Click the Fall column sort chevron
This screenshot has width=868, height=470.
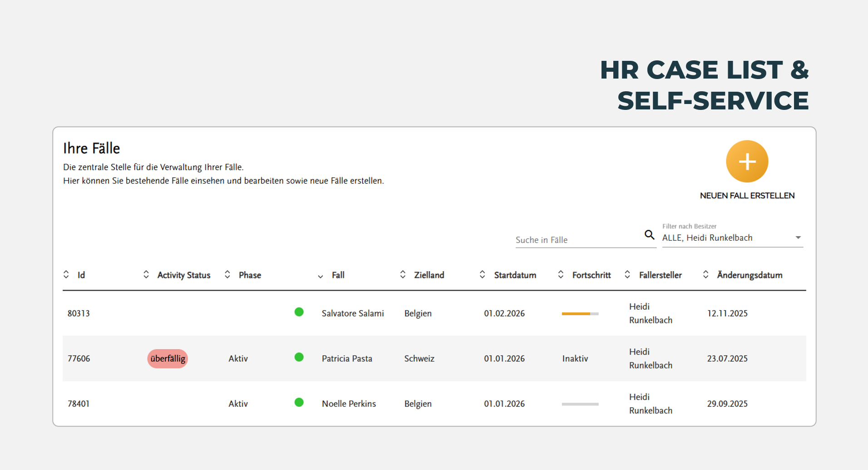pos(321,276)
